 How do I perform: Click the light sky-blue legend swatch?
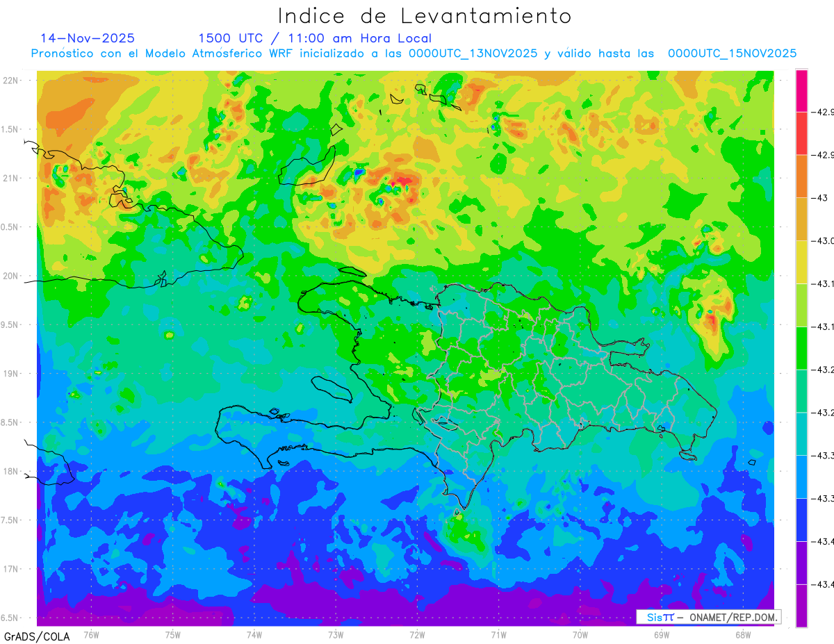[x=801, y=477]
